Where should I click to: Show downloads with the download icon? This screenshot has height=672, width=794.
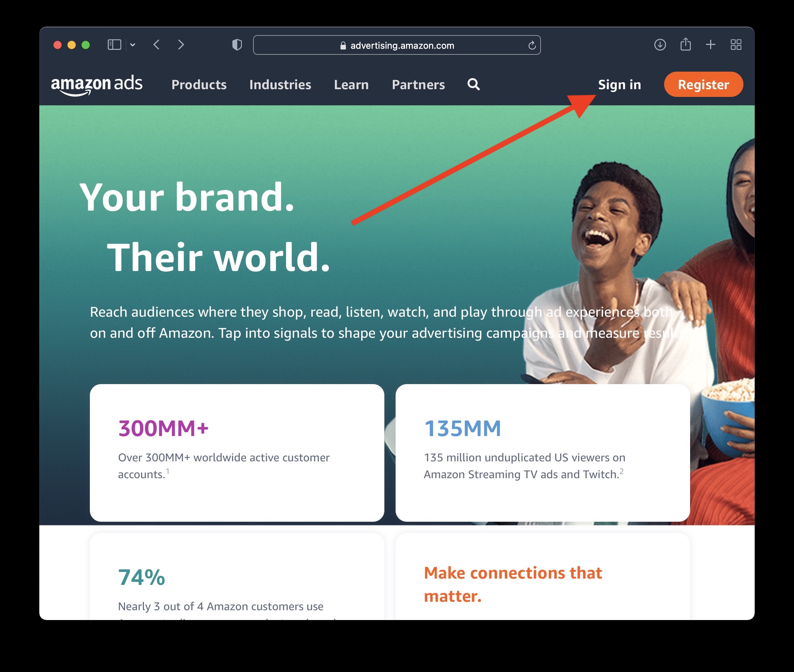pos(660,45)
